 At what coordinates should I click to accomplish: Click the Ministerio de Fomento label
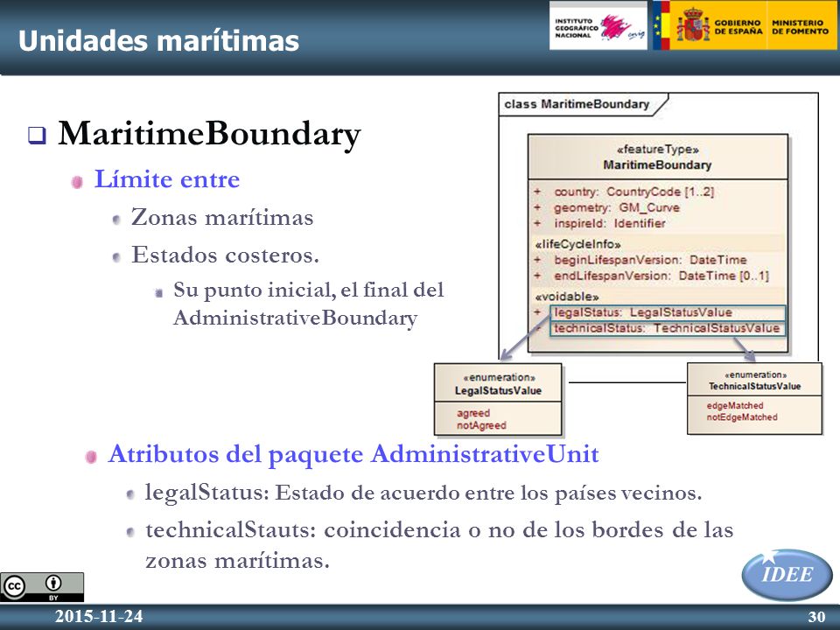[800, 27]
